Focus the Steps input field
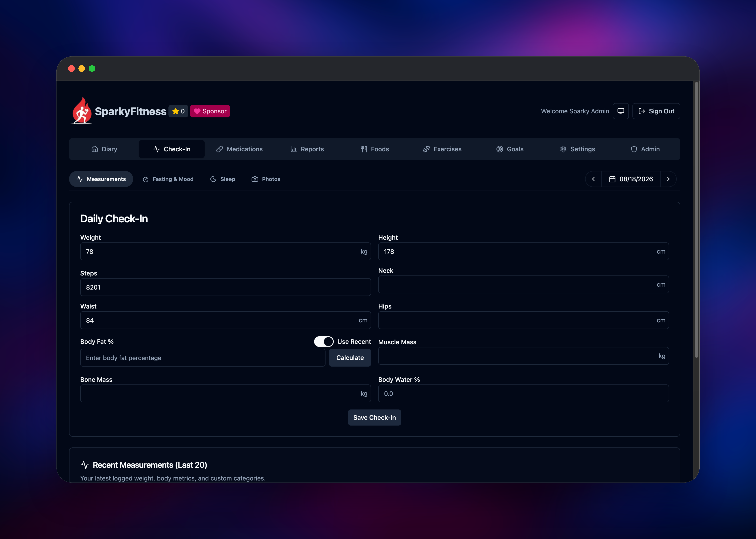Screen dimensions: 756x539 click(225, 287)
